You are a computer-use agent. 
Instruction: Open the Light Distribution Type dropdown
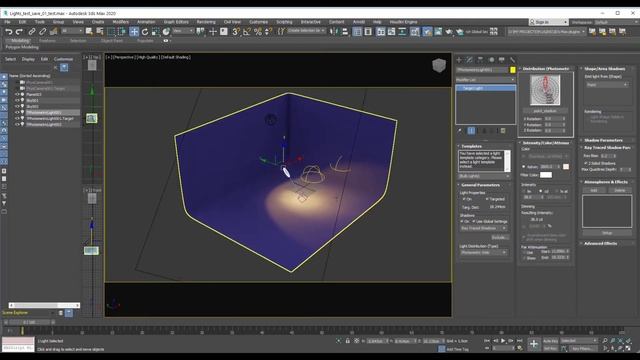(484, 253)
